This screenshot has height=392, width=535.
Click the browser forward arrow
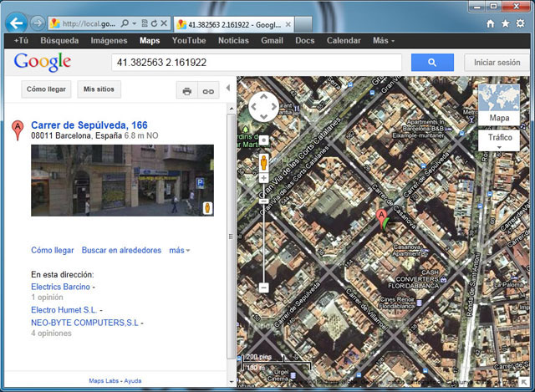click(37, 23)
